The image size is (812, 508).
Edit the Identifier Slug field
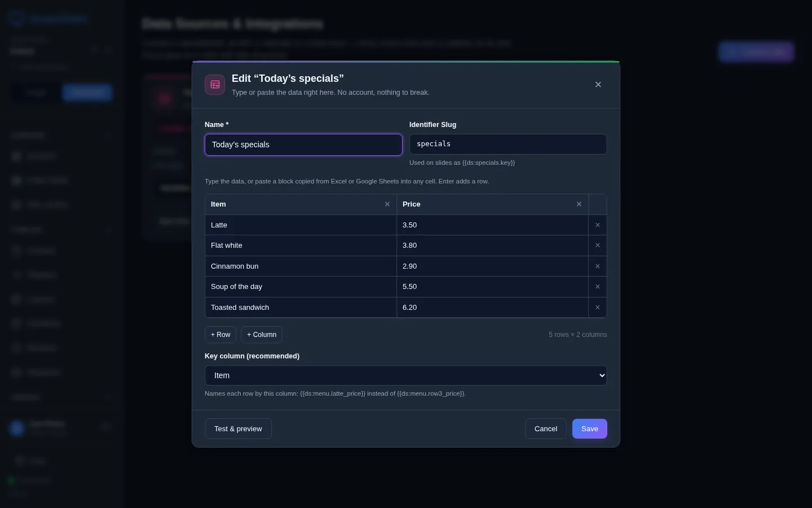click(508, 144)
